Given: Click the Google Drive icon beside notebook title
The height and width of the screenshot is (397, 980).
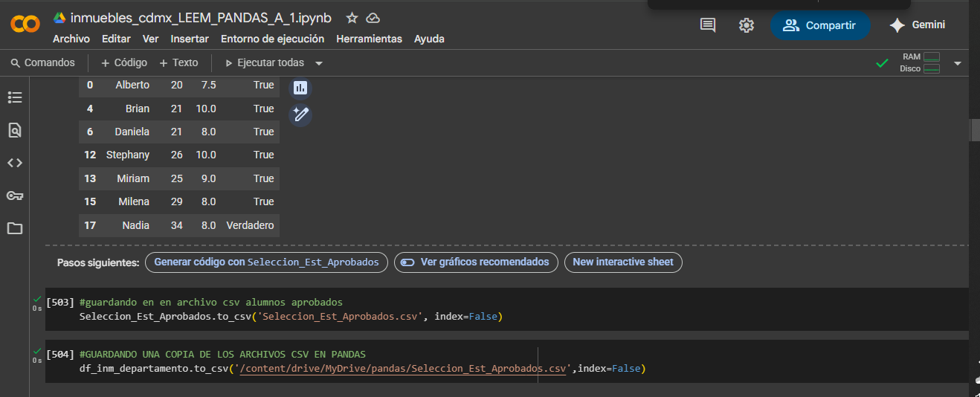Looking at the screenshot, I should (x=59, y=18).
